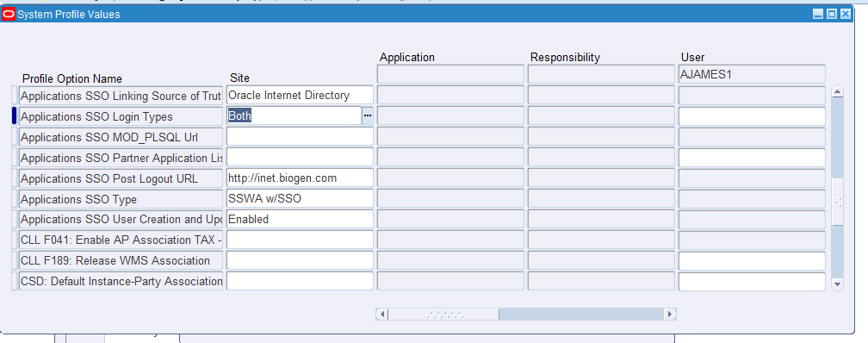Select CSD: Default Instance-Party Association profile
The image size is (868, 343).
[x=121, y=281]
